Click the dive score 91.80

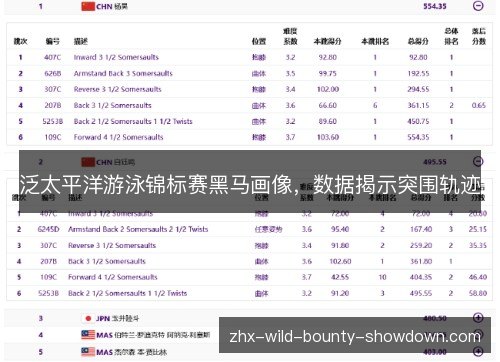(x=340, y=245)
